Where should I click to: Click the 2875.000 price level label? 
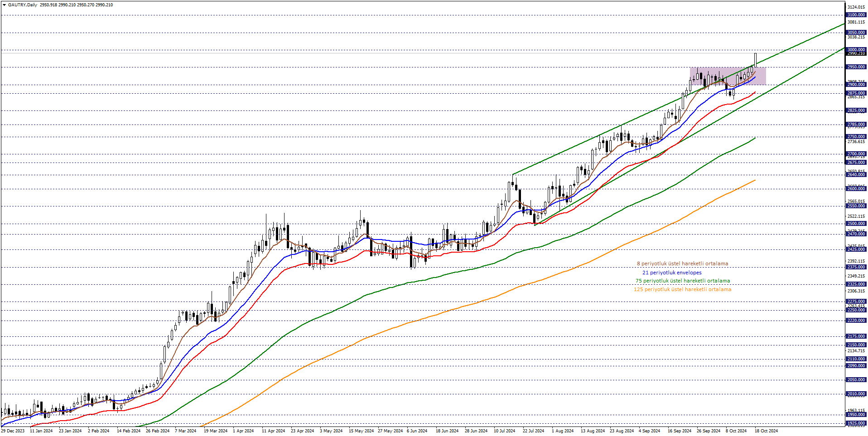[x=856, y=93]
